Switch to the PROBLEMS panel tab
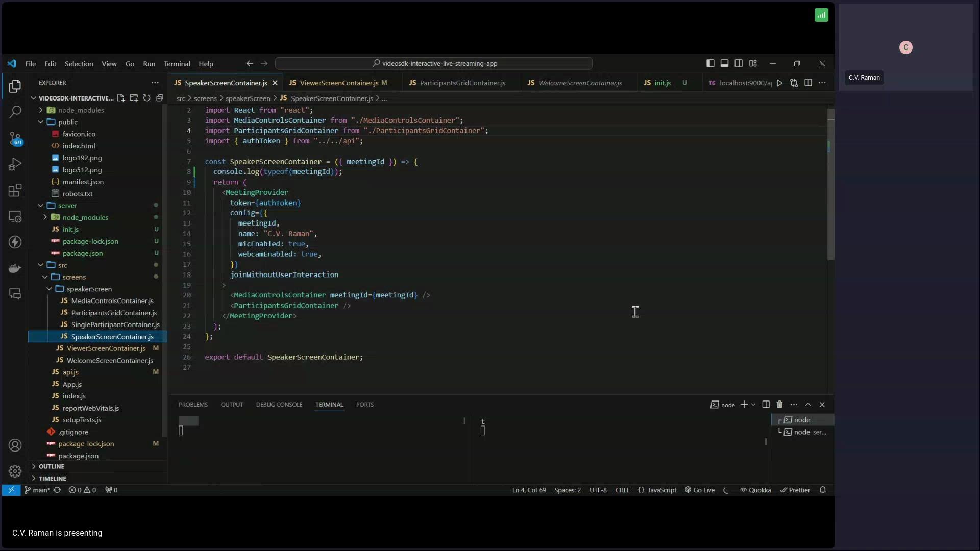 pyautogui.click(x=193, y=405)
